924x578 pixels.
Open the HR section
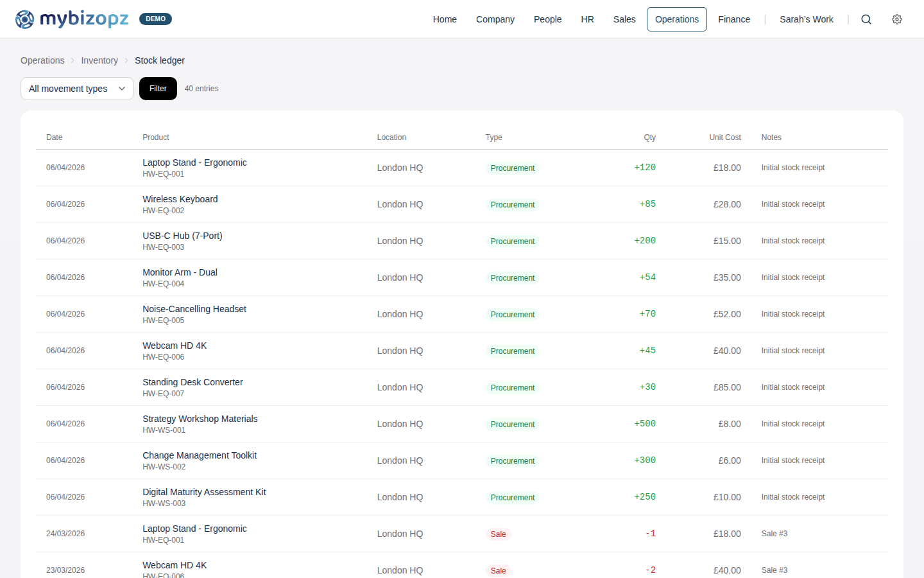[587, 19]
